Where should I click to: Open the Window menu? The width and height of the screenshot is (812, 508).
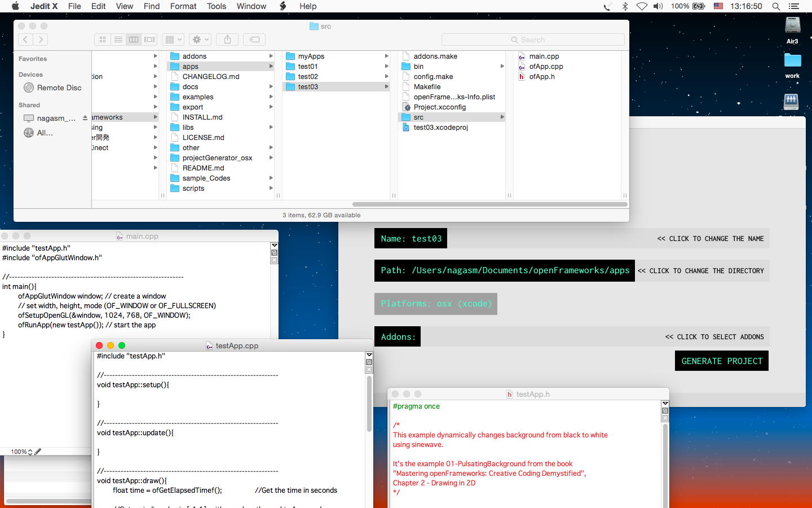(251, 6)
